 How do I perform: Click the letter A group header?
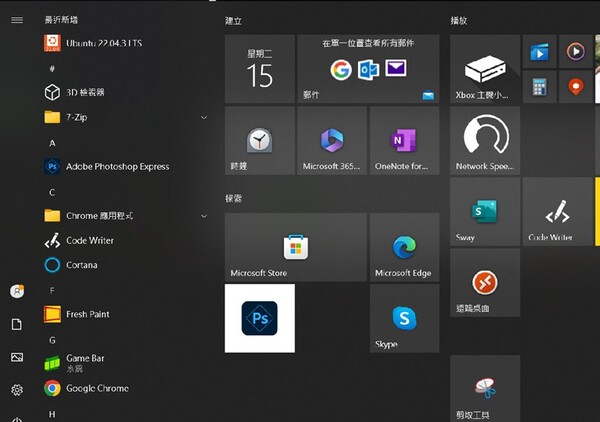(x=52, y=143)
